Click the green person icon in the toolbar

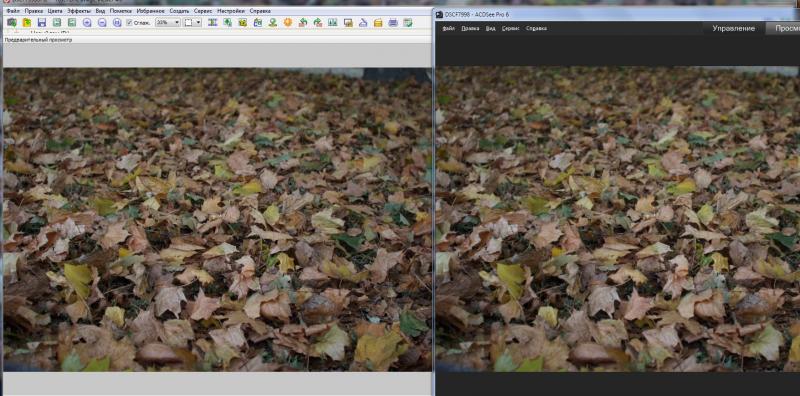[273, 22]
